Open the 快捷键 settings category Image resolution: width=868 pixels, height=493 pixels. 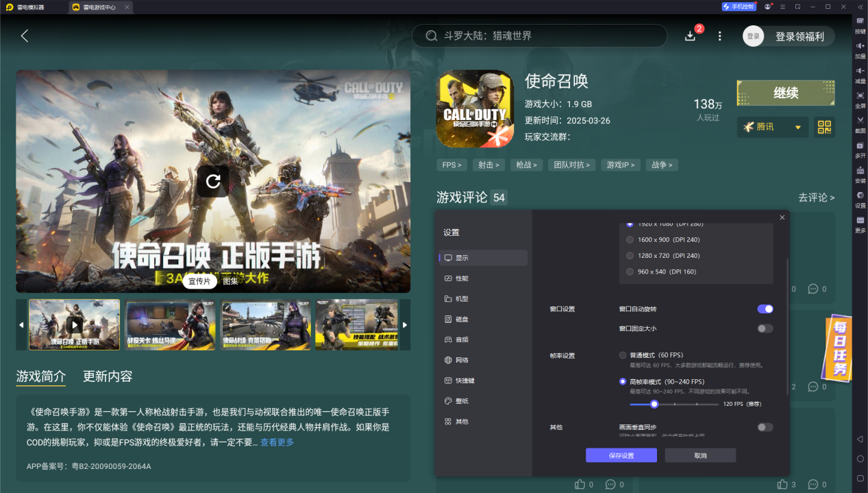483,381
